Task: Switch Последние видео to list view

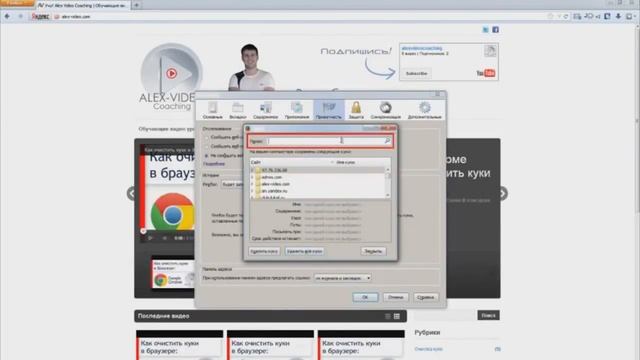Action: click(387, 316)
